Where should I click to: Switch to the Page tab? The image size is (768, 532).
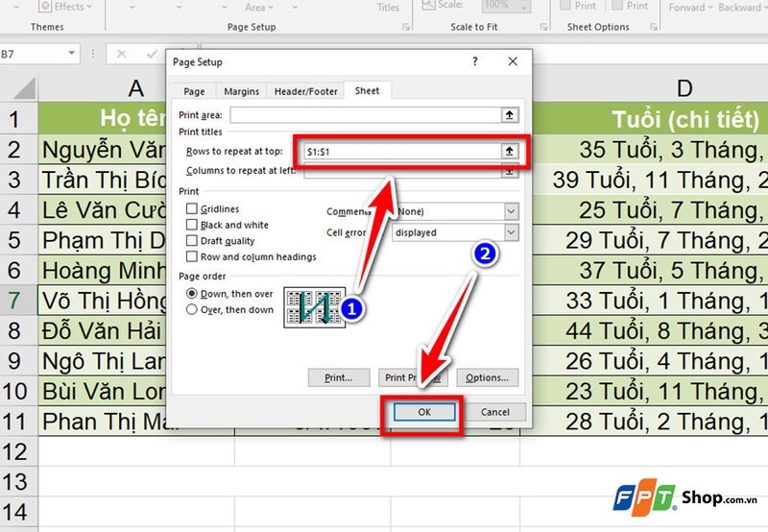194,91
